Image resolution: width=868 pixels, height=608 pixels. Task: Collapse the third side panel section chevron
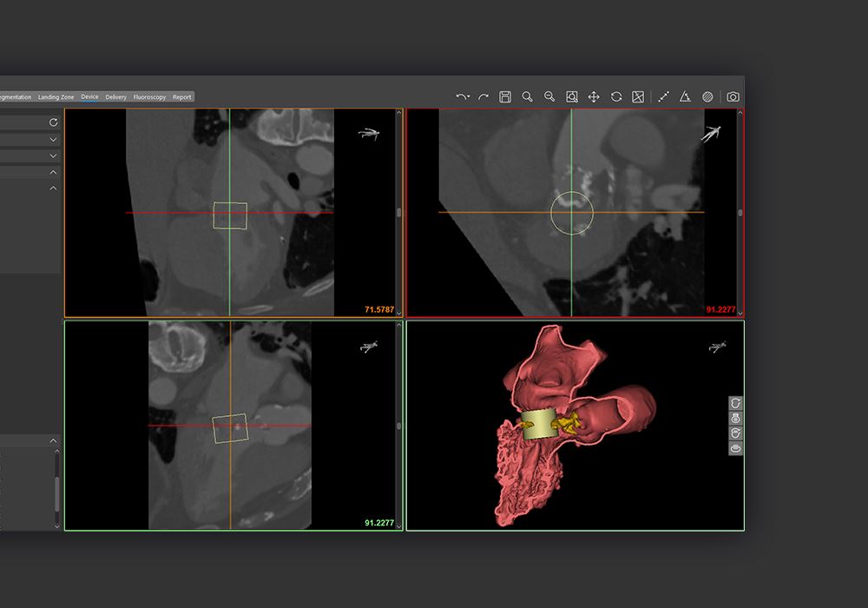53,172
